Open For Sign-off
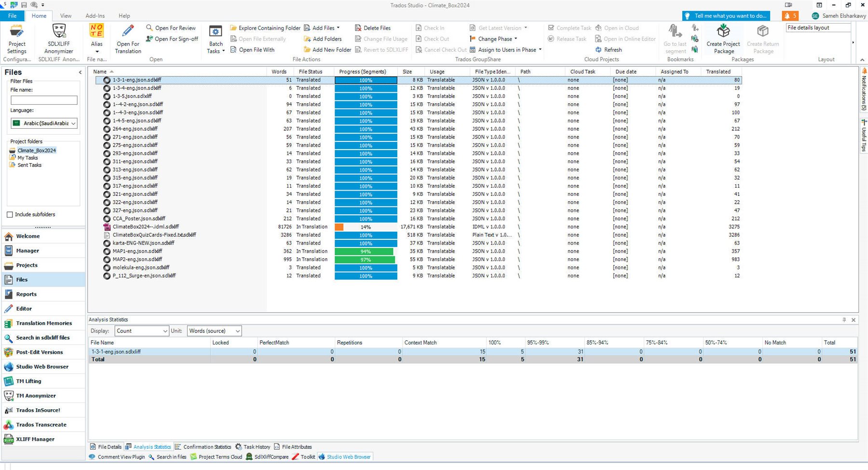This screenshot has width=868, height=470. tap(172, 39)
